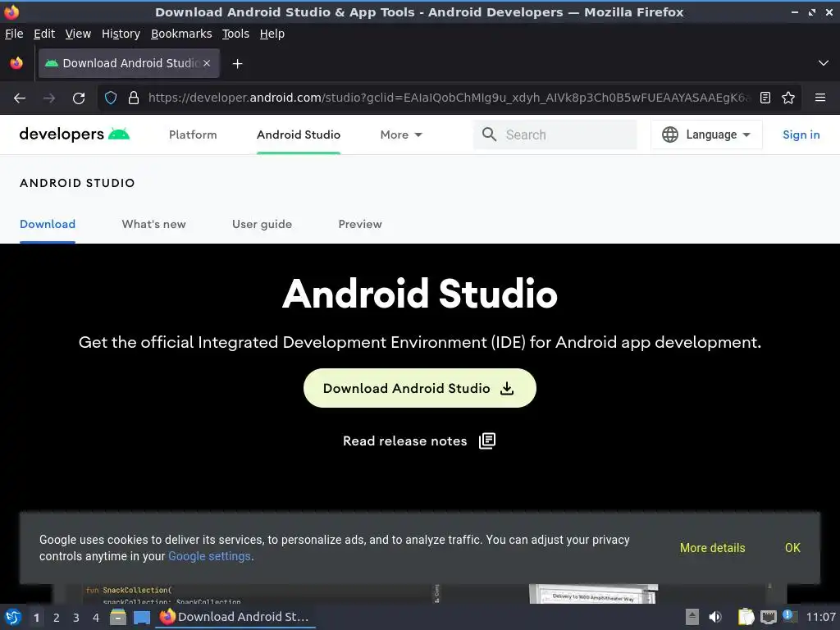The image size is (840, 630).
Task: Switch to workspace 4 on the taskbar
Action: (x=96, y=618)
